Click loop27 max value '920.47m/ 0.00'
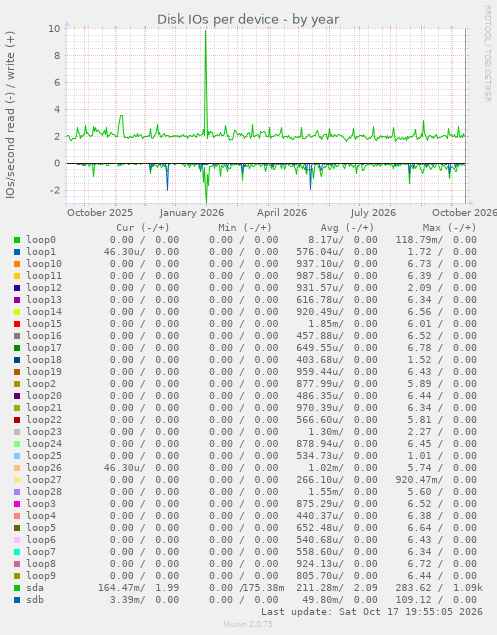497x635 pixels. (436, 480)
